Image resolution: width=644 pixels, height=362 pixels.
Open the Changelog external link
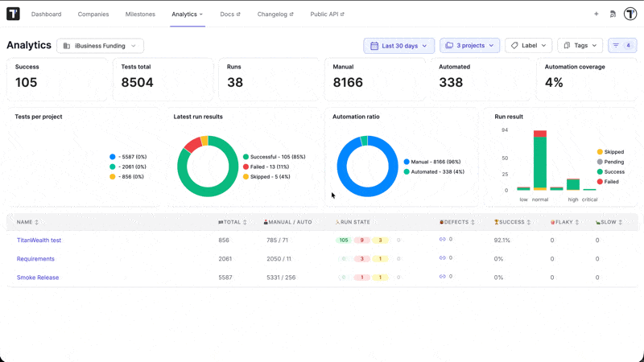coord(275,14)
